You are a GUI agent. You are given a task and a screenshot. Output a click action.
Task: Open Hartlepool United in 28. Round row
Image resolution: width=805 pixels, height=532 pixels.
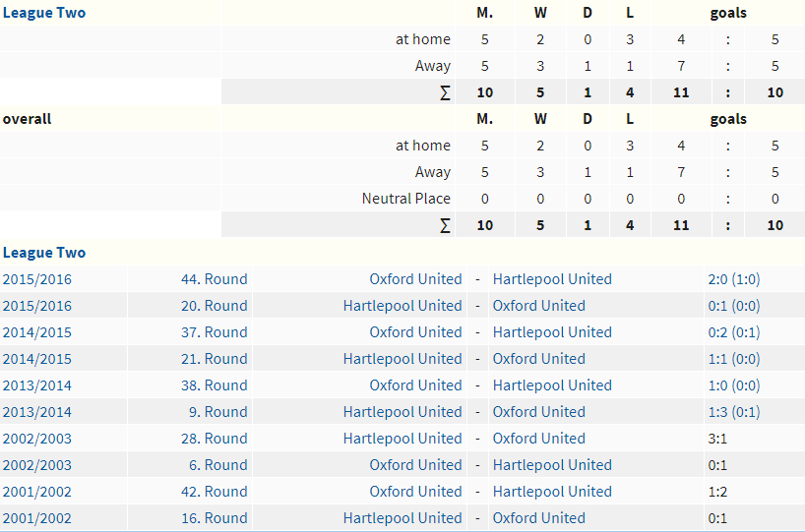(x=402, y=439)
